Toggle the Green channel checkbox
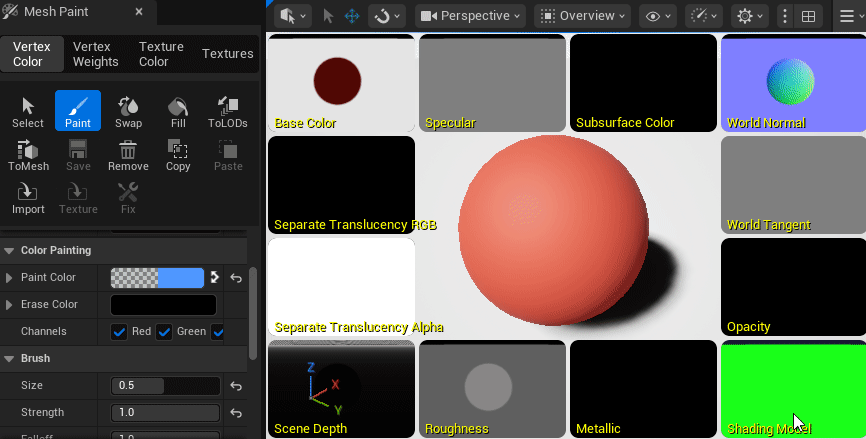The width and height of the screenshot is (866, 439). click(x=164, y=332)
